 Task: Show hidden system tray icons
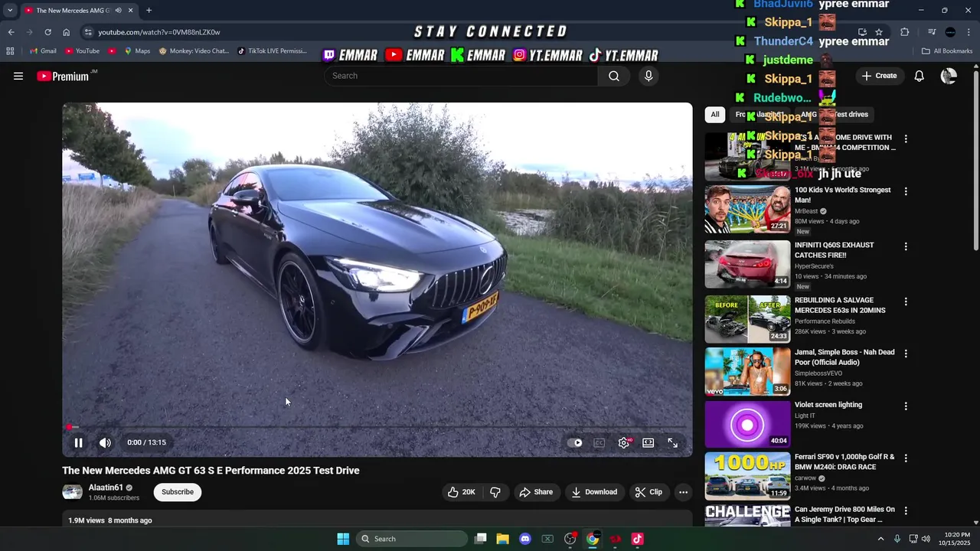pos(880,539)
